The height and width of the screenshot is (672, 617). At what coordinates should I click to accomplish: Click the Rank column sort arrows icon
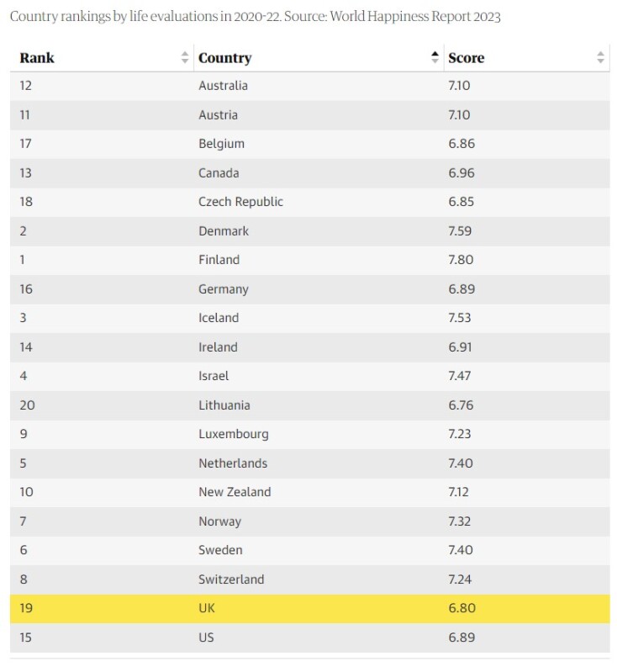click(185, 58)
